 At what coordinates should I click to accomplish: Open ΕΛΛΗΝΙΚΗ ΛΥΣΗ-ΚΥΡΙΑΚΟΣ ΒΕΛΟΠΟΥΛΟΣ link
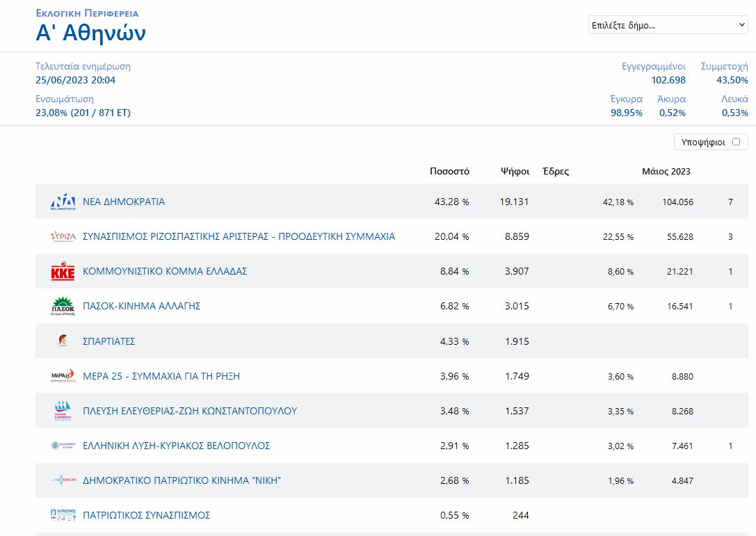[176, 446]
